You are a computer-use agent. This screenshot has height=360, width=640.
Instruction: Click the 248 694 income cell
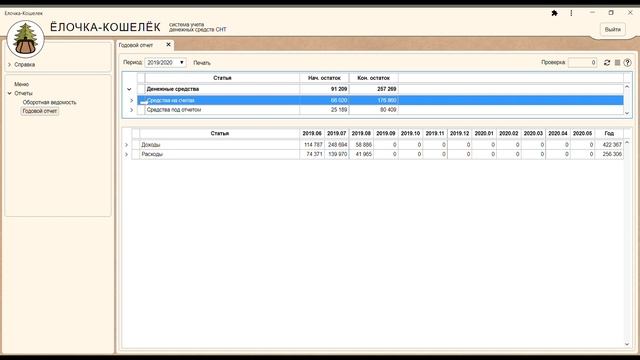click(337, 145)
